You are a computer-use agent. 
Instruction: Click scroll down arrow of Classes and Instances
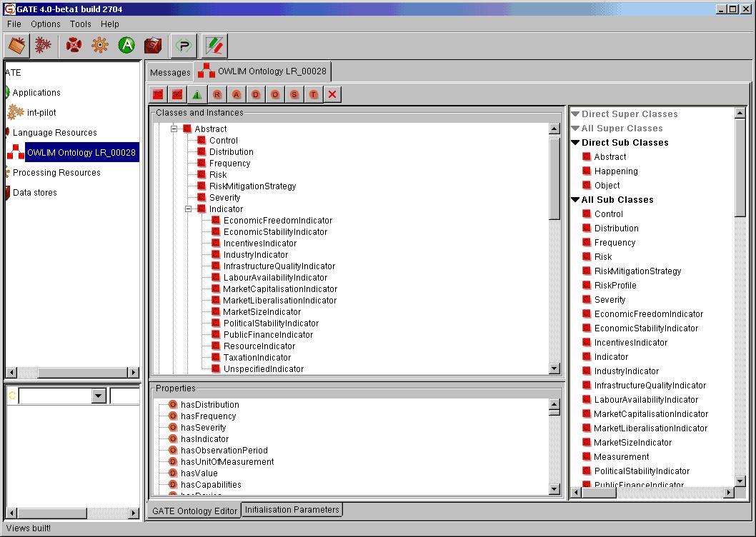pyautogui.click(x=554, y=368)
